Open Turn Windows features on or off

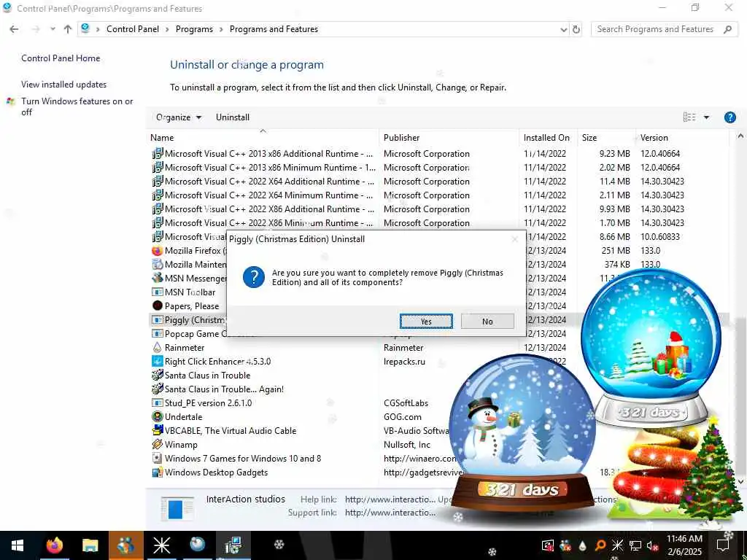pos(77,106)
